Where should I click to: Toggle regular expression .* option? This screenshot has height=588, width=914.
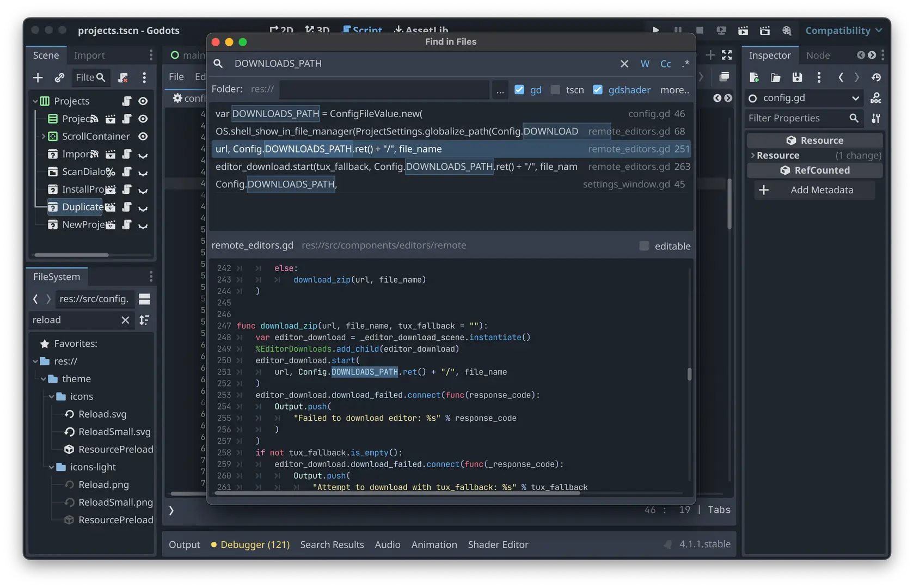point(685,64)
